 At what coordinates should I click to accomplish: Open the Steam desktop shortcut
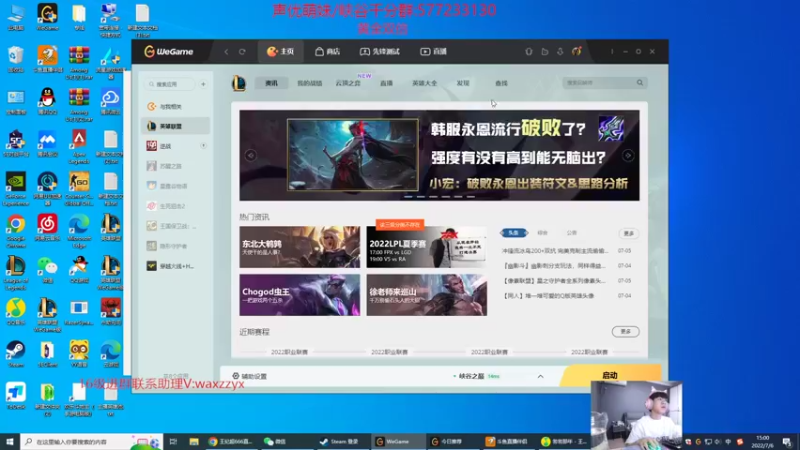(x=15, y=355)
